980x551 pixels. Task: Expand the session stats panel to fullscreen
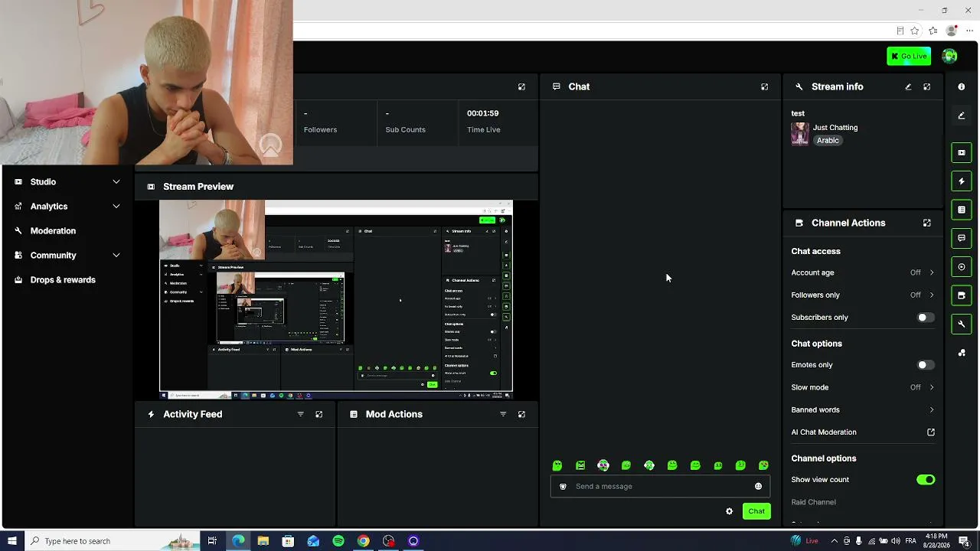(x=521, y=86)
